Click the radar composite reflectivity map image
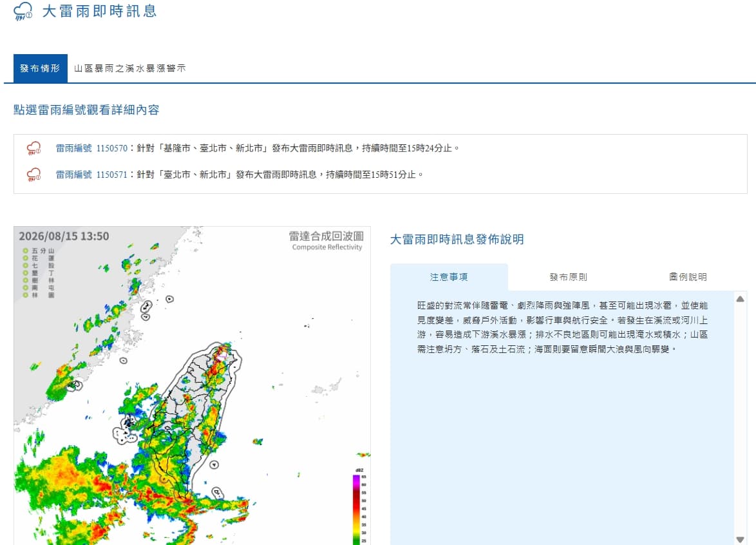The image size is (756, 545). pos(192,386)
